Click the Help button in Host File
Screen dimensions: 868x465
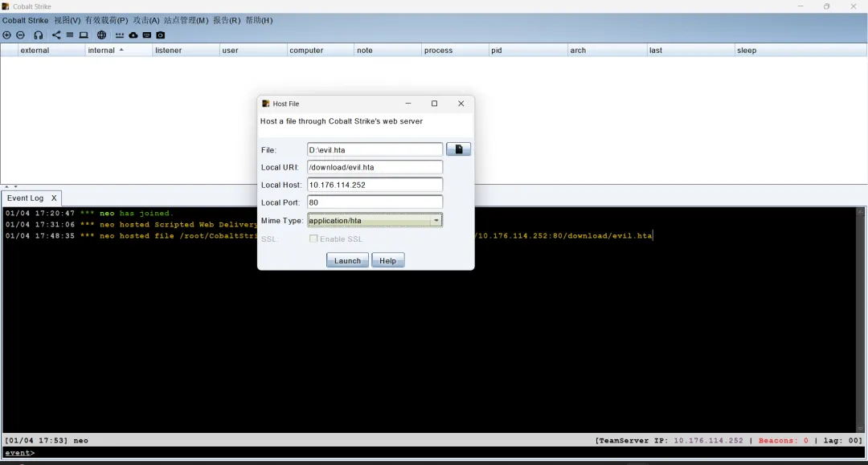(387, 260)
